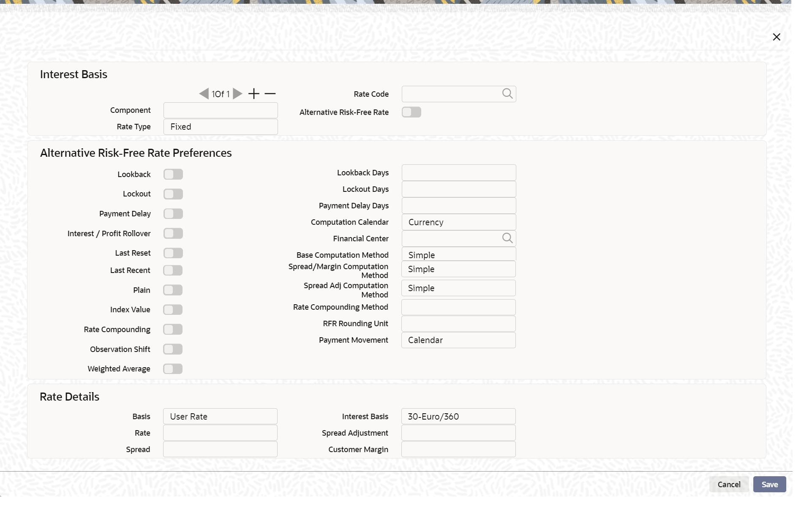Go to next Interest Basis record arrow

tap(237, 94)
